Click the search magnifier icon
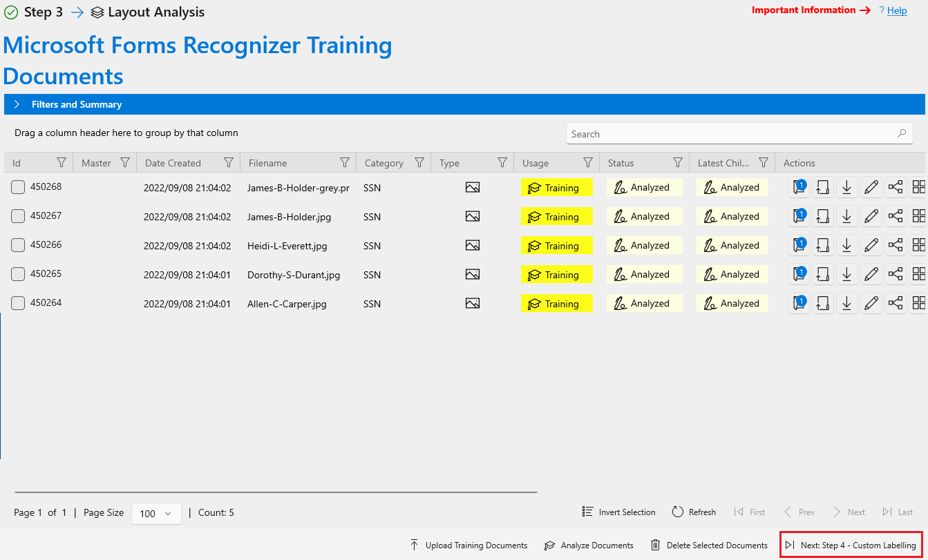Image resolution: width=928 pixels, height=560 pixels. tap(901, 134)
